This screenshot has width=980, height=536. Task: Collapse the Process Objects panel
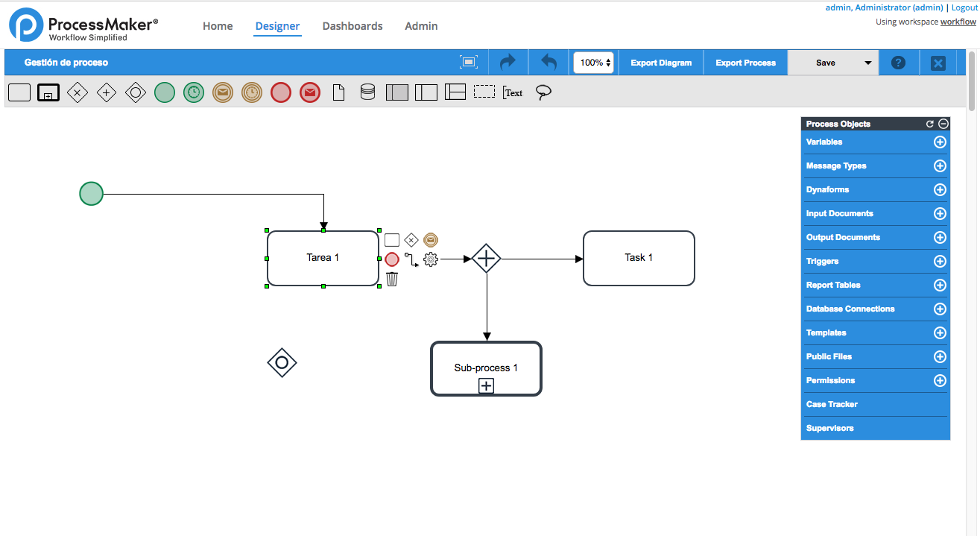click(943, 124)
